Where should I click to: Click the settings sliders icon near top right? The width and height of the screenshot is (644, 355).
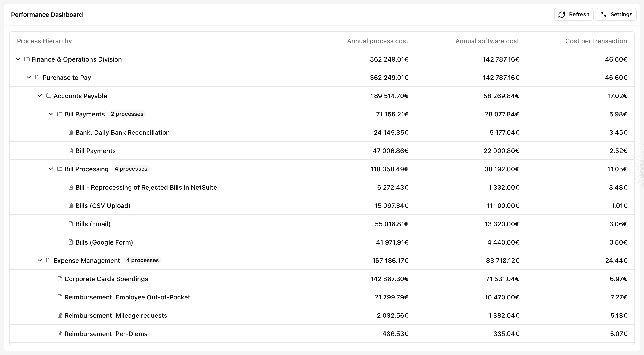603,14
